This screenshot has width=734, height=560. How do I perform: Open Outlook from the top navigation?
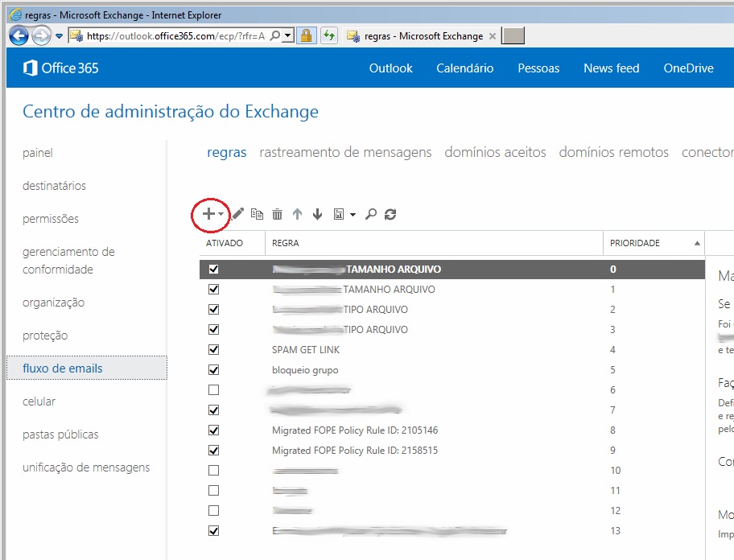(x=391, y=68)
